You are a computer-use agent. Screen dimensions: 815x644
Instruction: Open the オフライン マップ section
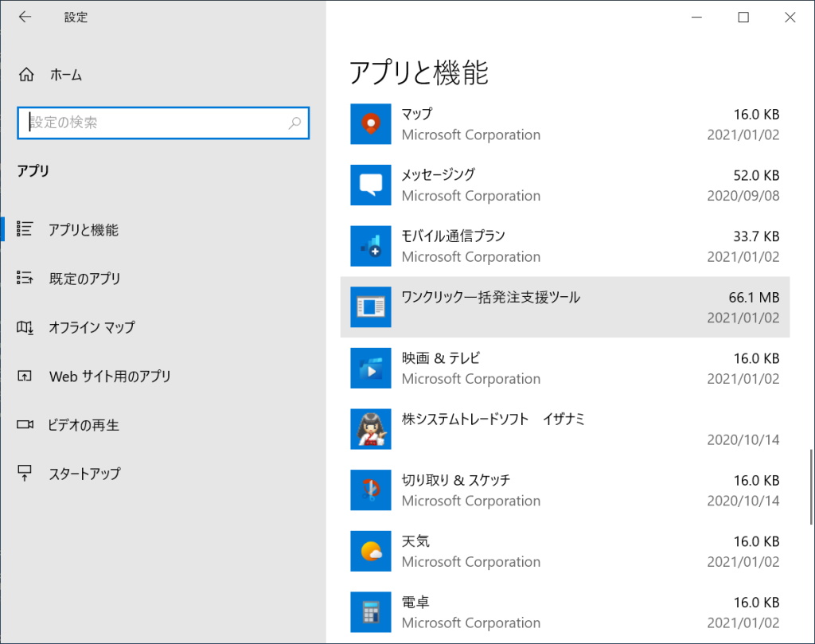(163, 327)
